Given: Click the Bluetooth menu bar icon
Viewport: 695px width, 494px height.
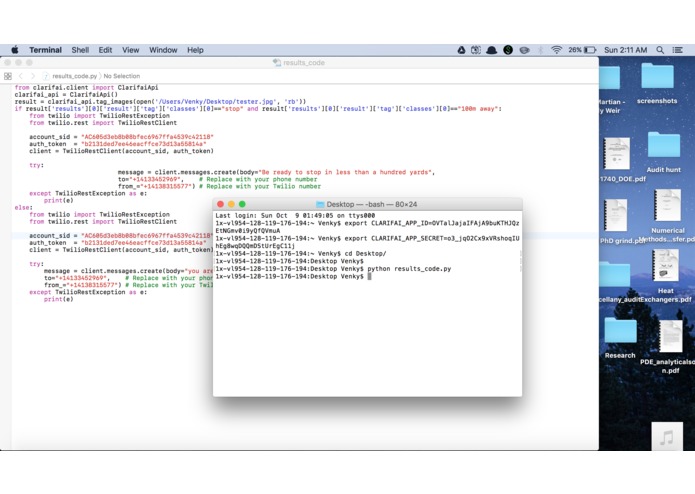Looking at the screenshot, I should point(541,50).
